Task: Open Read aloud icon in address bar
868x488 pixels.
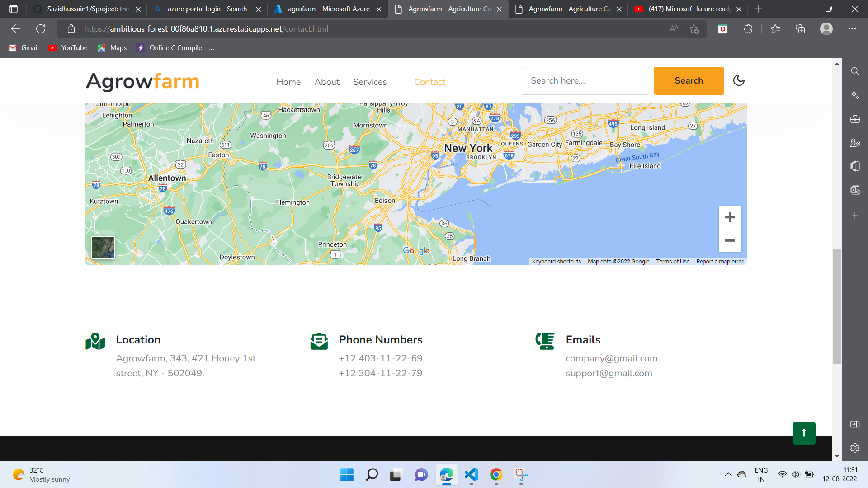Action: tap(674, 29)
